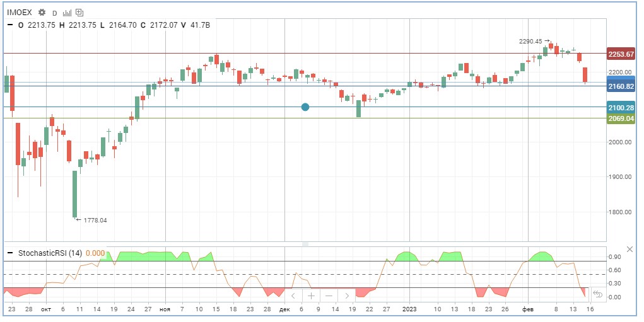Zoom in with the plus button
Image resolution: width=644 pixels, height=322 pixels.
311,296
